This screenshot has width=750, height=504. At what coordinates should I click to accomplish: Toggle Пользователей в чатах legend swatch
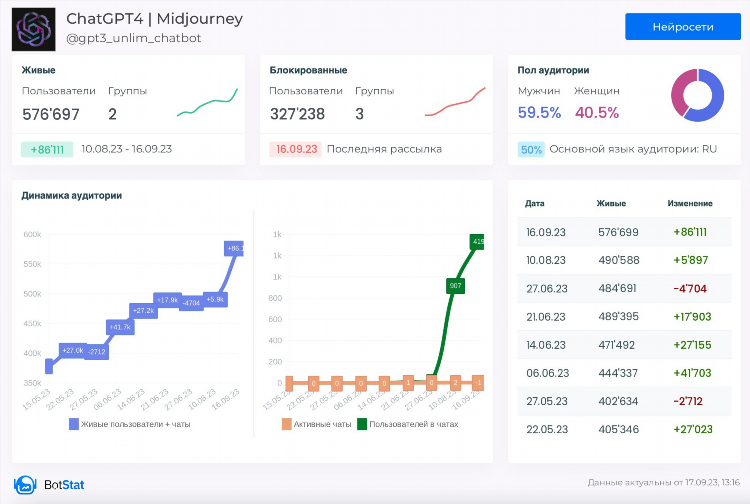click(x=362, y=424)
